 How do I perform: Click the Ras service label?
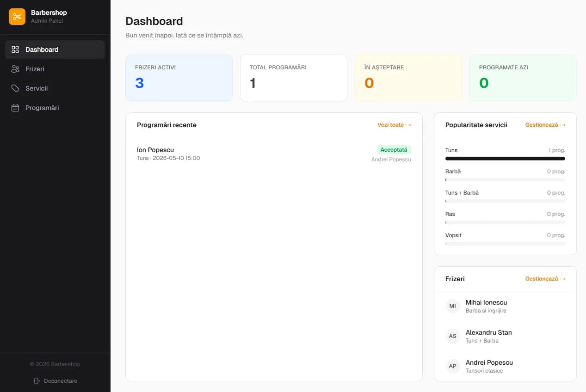tap(450, 214)
